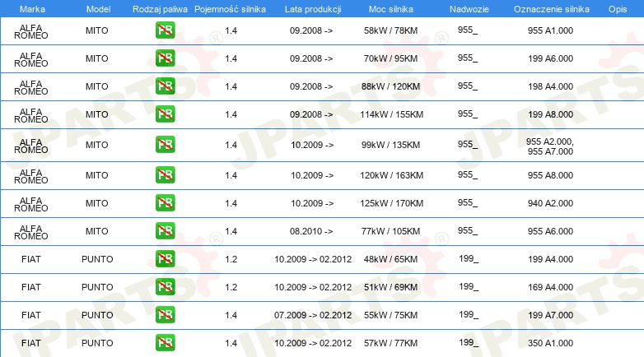
Task: Select engine code 199 A8.000
Action: (550, 114)
